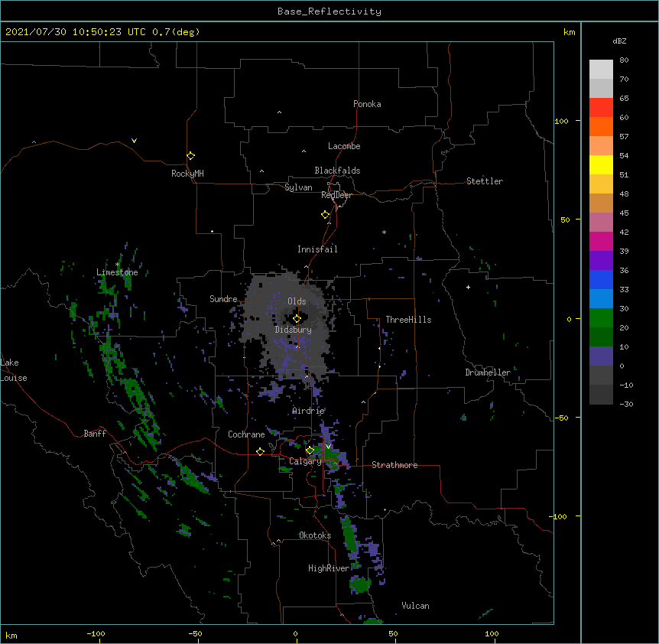Click the slate purple 0-10 dBZ swatch
Image resolution: width=659 pixels, height=644 pixels.
[x=601, y=356]
